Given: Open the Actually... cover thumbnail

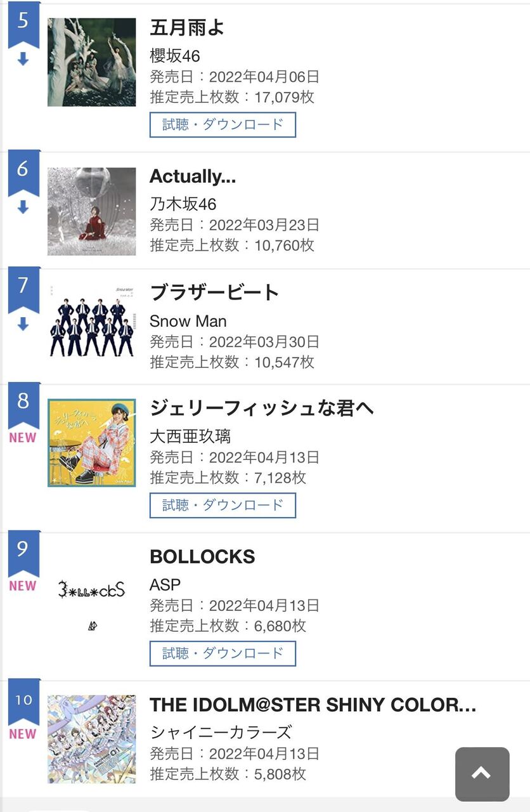Looking at the screenshot, I should coord(92,211).
